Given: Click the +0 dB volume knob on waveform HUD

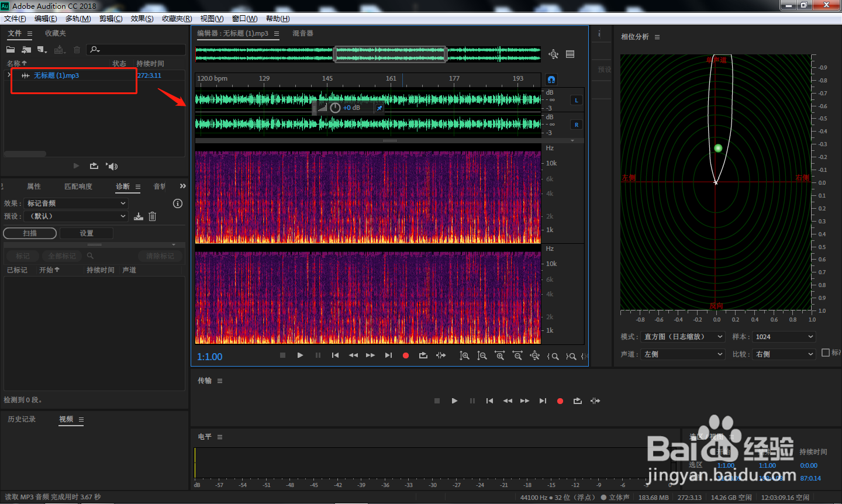Looking at the screenshot, I should click(335, 108).
